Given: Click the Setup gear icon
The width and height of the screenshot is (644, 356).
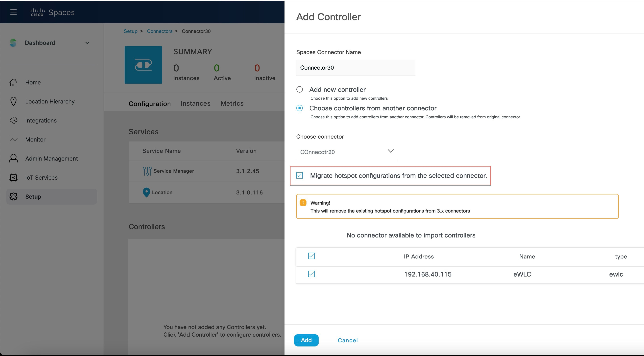Looking at the screenshot, I should (13, 197).
